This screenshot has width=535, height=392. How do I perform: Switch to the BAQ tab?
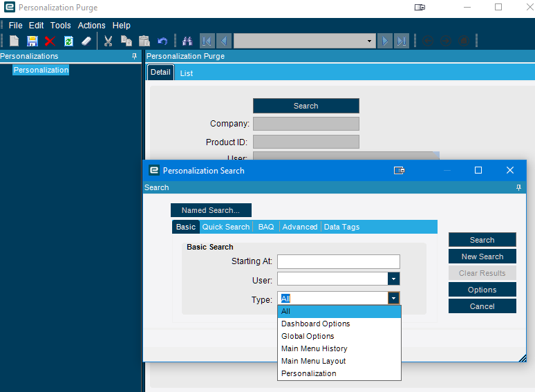(x=266, y=227)
